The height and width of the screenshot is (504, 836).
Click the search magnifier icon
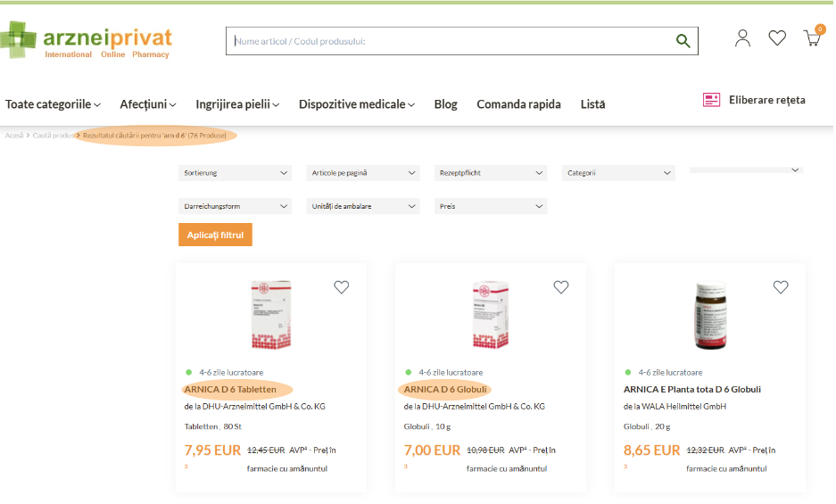[x=683, y=41]
